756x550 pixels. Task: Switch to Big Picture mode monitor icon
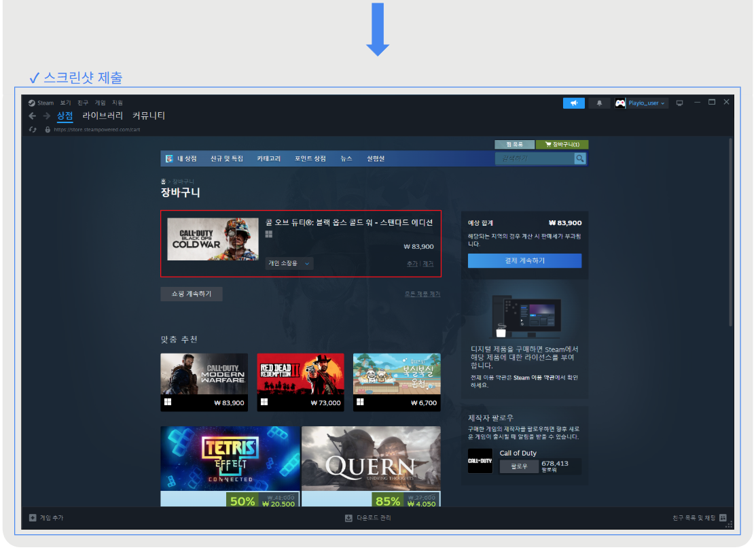(x=679, y=103)
